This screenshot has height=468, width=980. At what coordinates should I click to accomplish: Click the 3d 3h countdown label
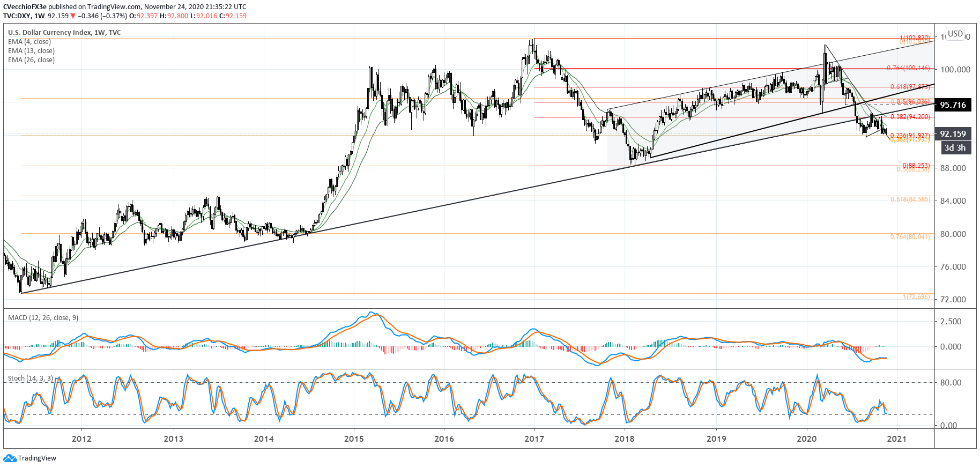click(x=955, y=148)
